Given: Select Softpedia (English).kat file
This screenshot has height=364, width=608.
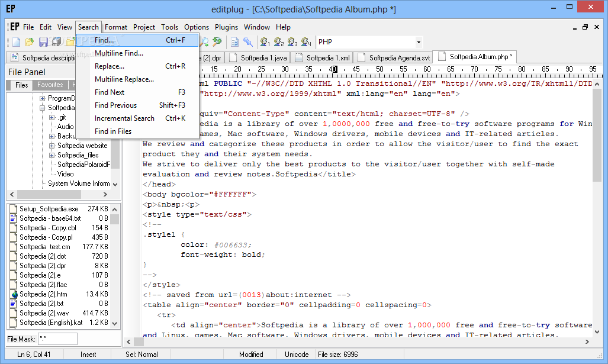Looking at the screenshot, I should pyautogui.click(x=51, y=323).
